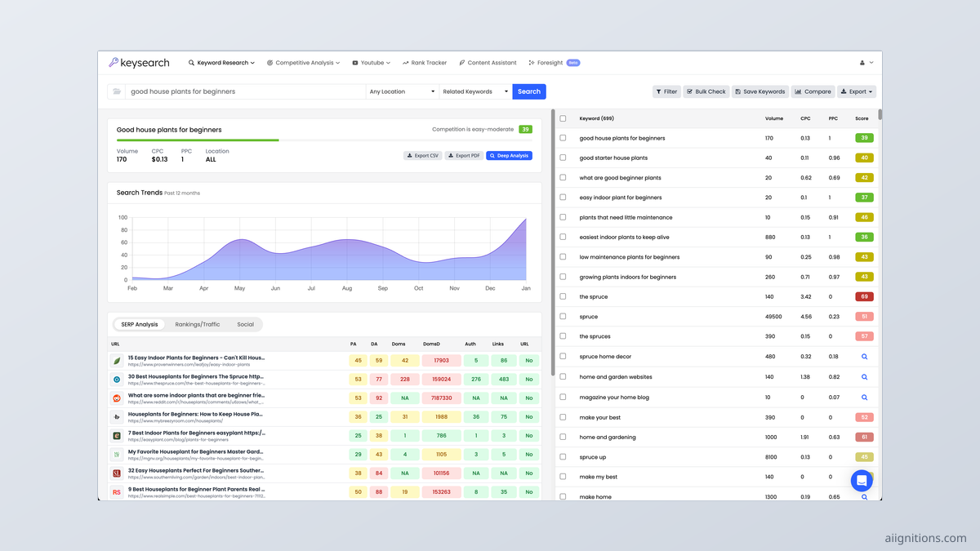Click the blue Search button
Viewport: 980px width, 551px height.
tap(529, 91)
